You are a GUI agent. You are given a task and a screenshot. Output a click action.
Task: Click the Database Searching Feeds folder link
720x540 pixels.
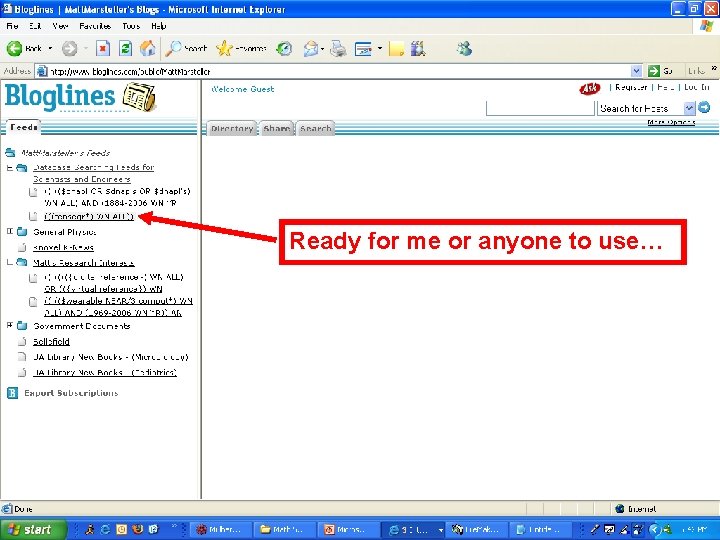(93, 173)
